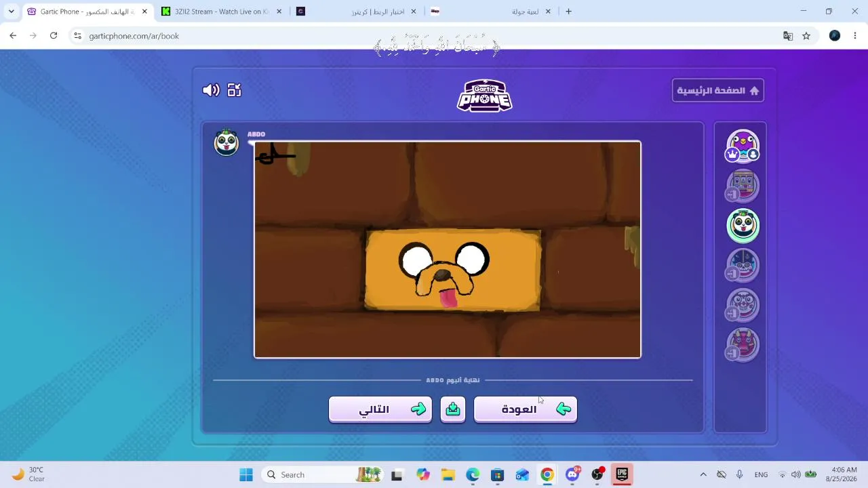The image size is (868, 488).
Task: Reload the garticphone.com page
Action: [x=54, y=36]
